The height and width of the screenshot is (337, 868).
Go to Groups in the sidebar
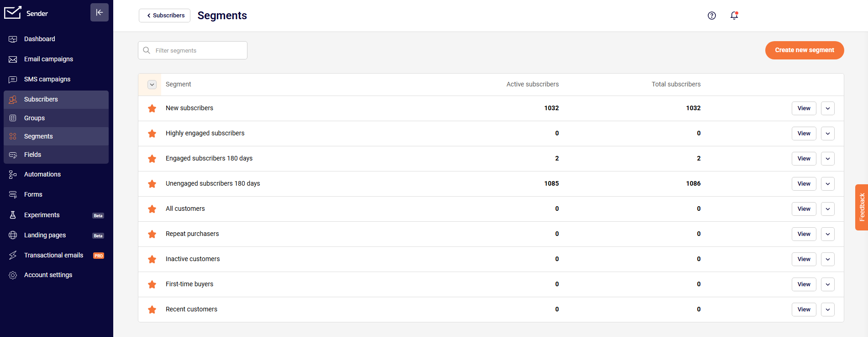pyautogui.click(x=34, y=118)
